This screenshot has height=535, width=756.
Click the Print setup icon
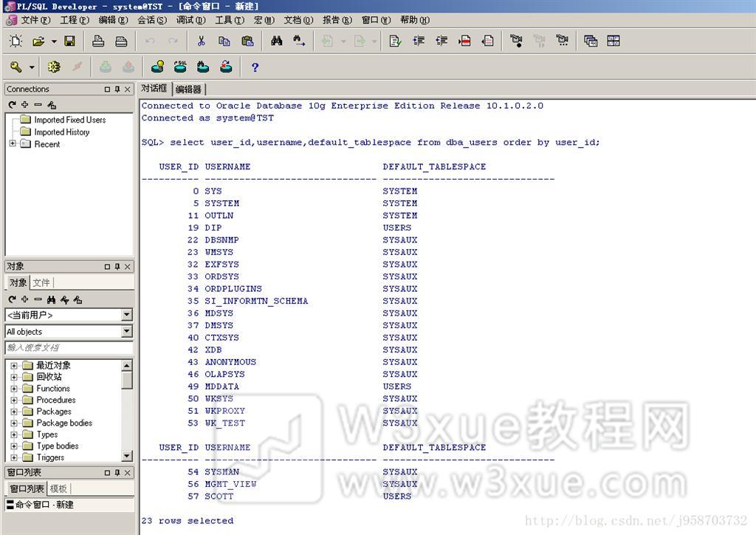pos(122,41)
